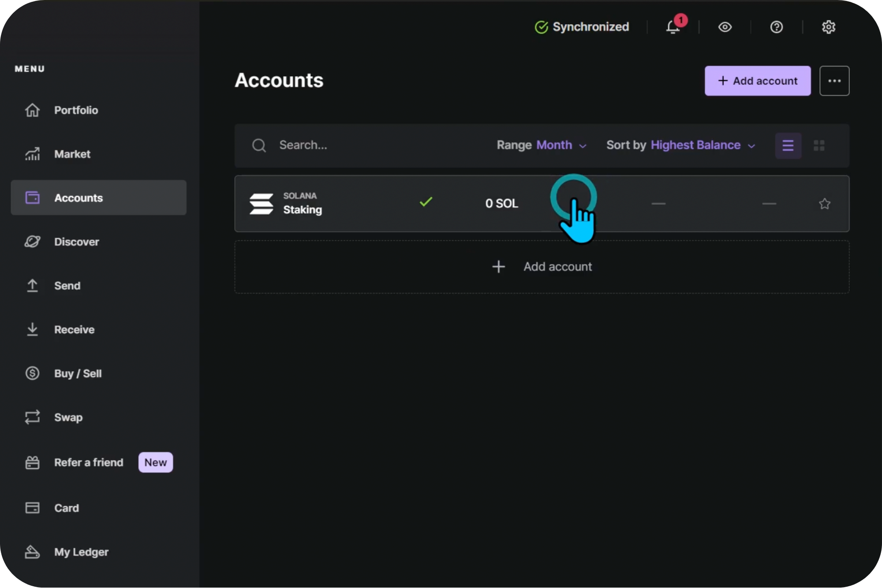The width and height of the screenshot is (882, 588).
Task: Click the purple Add account button
Action: coord(757,81)
